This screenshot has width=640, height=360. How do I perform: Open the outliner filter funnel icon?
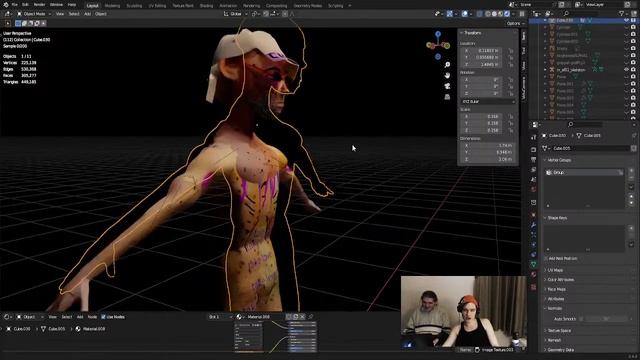point(622,13)
